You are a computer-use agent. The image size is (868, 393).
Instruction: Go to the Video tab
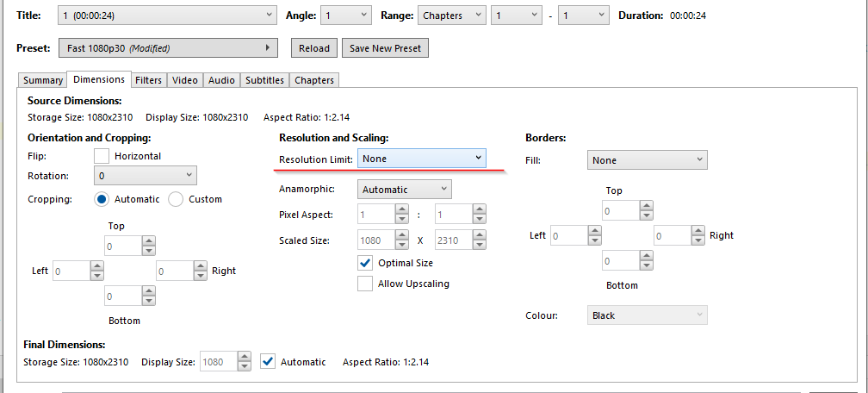point(185,80)
